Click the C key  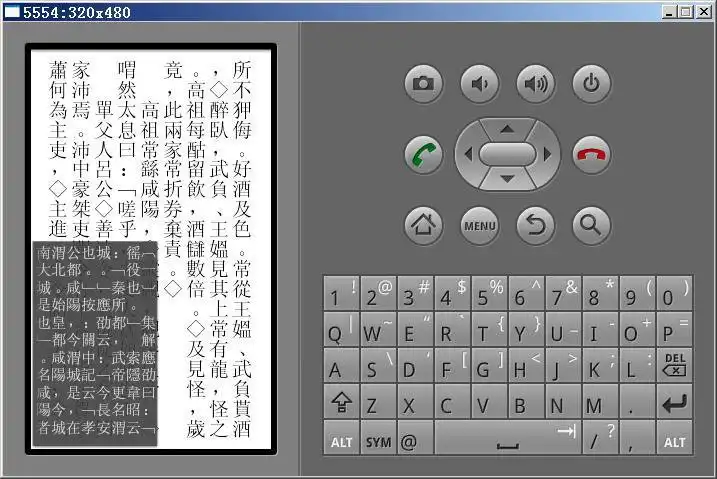coord(453,402)
